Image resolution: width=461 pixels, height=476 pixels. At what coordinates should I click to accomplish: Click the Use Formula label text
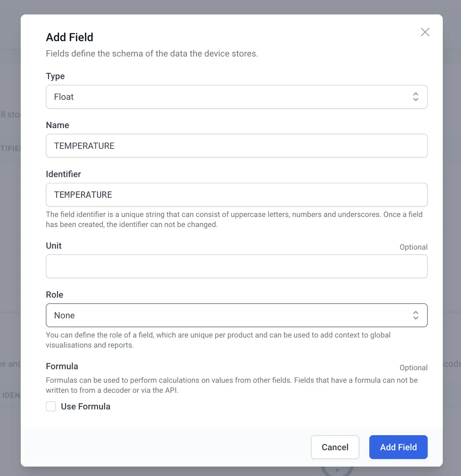[85, 406]
